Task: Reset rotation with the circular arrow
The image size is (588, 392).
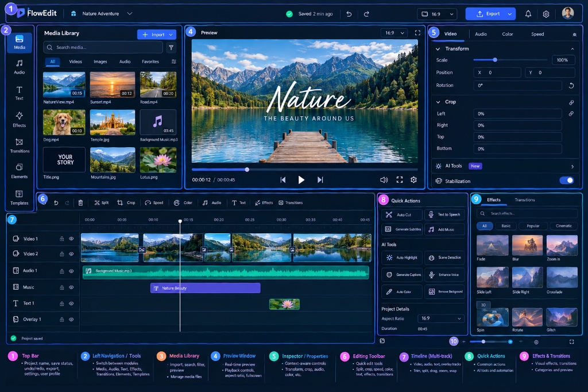Action: pos(571,86)
